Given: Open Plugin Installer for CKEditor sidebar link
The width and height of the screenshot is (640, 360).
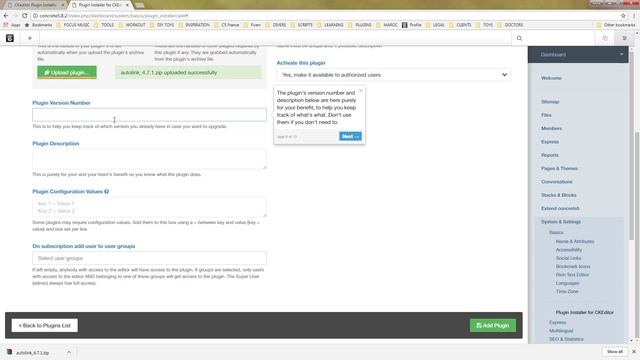Looking at the screenshot, I should (584, 312).
